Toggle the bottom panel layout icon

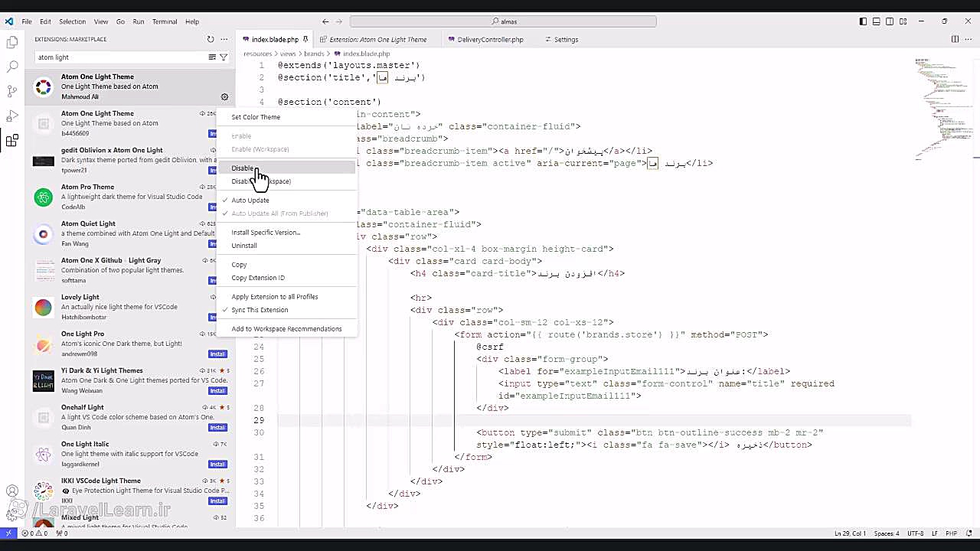877,21
